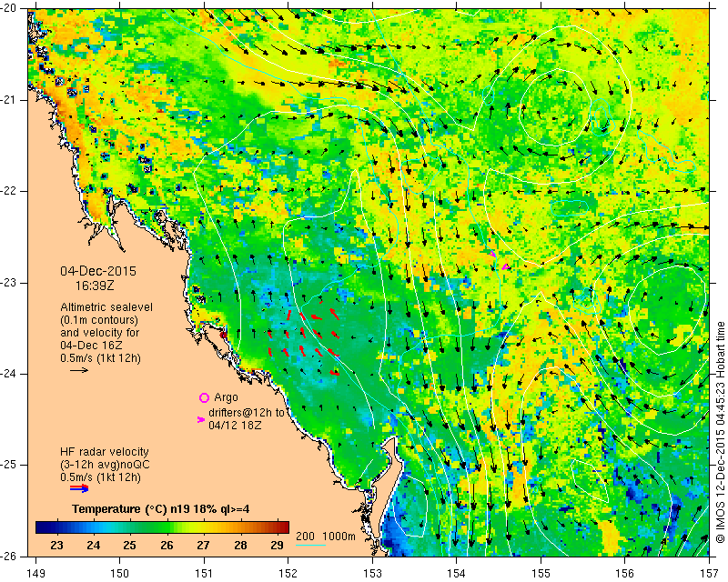Click the temperature color bar at 29
The height and width of the screenshot is (582, 728).
click(x=278, y=527)
